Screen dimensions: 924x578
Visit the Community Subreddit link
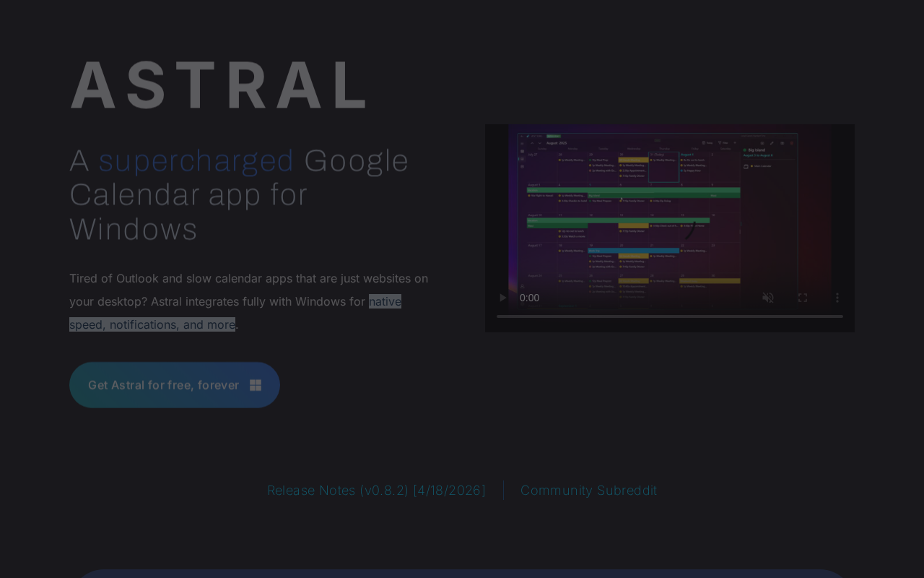pos(589,491)
